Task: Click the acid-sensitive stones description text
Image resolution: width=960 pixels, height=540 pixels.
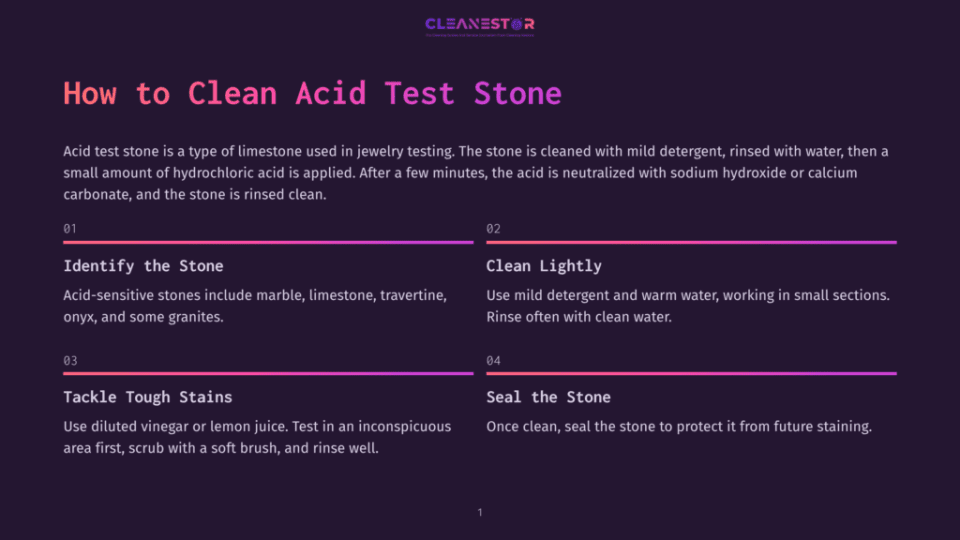Action: click(255, 306)
